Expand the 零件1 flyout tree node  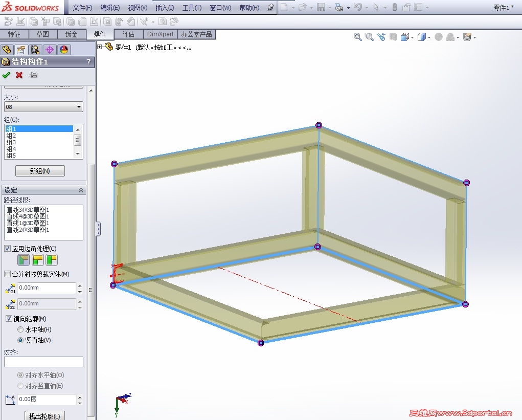pyautogui.click(x=100, y=47)
